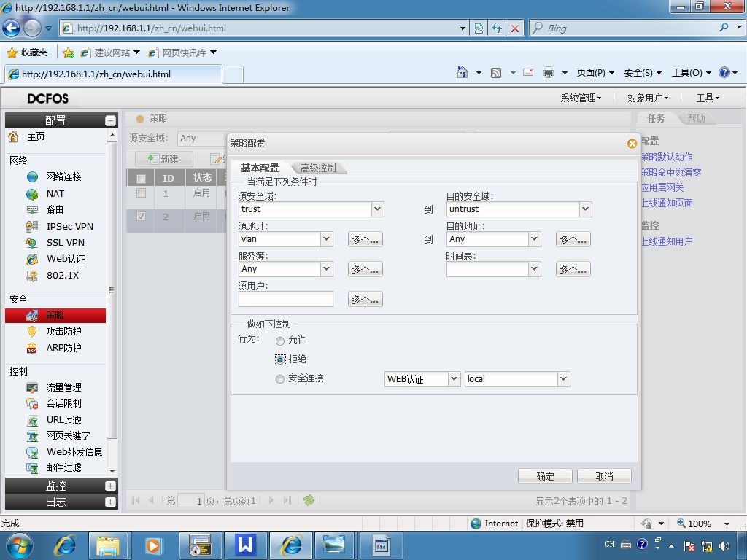Viewport: 747px width, 560px height.
Task: Click the 网页关键字 icon
Action: pyautogui.click(x=32, y=436)
